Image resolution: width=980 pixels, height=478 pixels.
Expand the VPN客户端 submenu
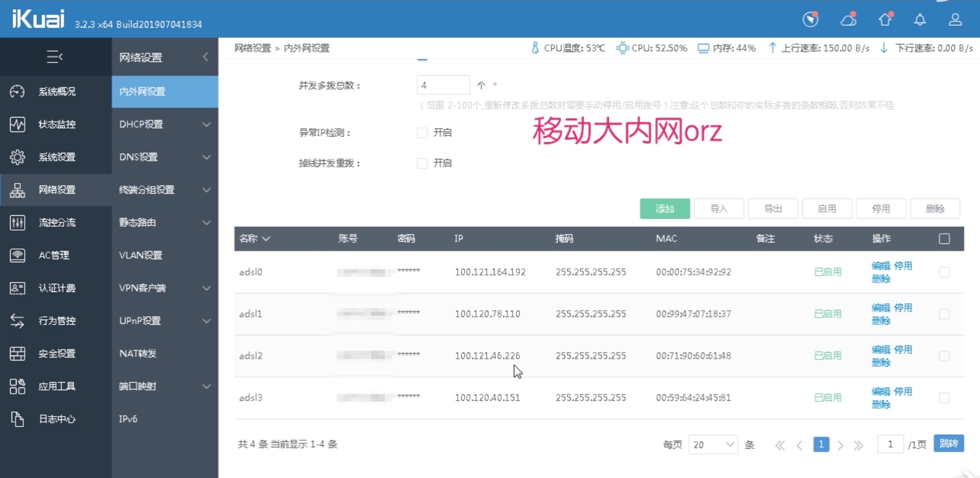(x=143, y=288)
